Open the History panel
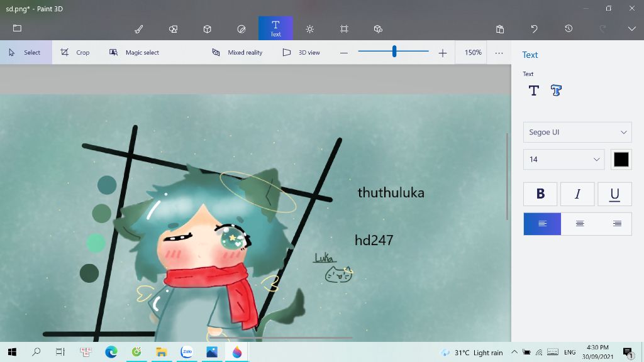The height and width of the screenshot is (362, 644). click(x=569, y=29)
